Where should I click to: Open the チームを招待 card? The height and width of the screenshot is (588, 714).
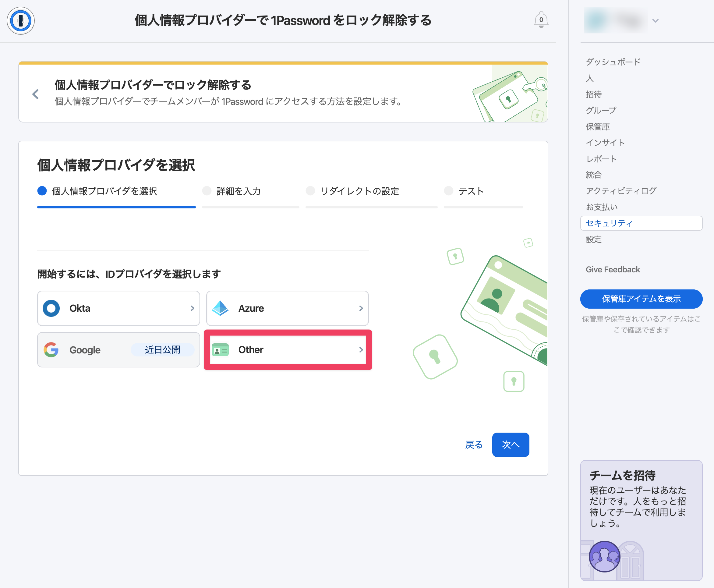[641, 520]
